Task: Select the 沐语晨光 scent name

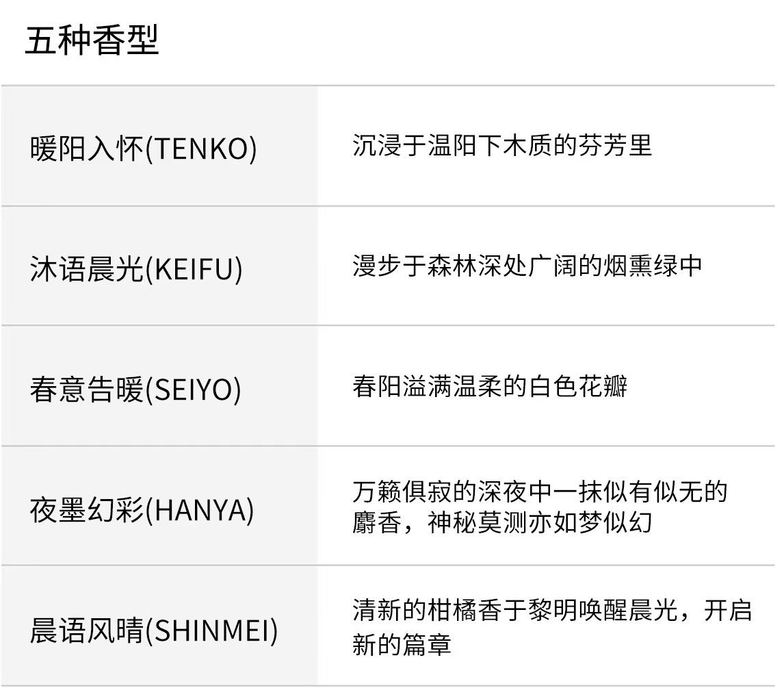Action: point(88,269)
